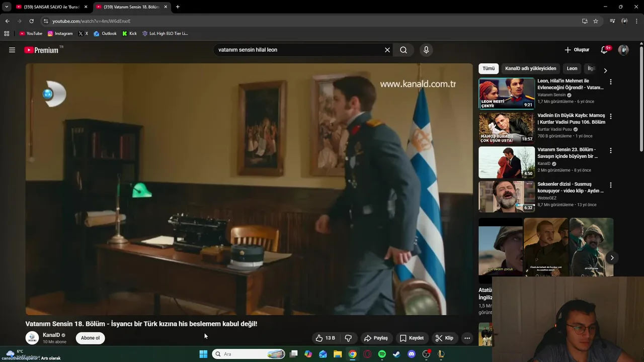Screen dimensions: 644x362
Task: Open more actions under the video
Action: (467, 338)
